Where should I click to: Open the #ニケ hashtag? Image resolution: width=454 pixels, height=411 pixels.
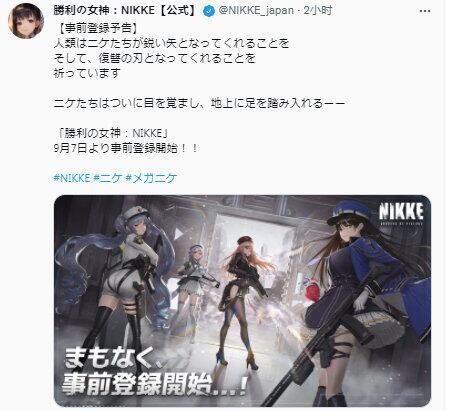[x=108, y=178]
